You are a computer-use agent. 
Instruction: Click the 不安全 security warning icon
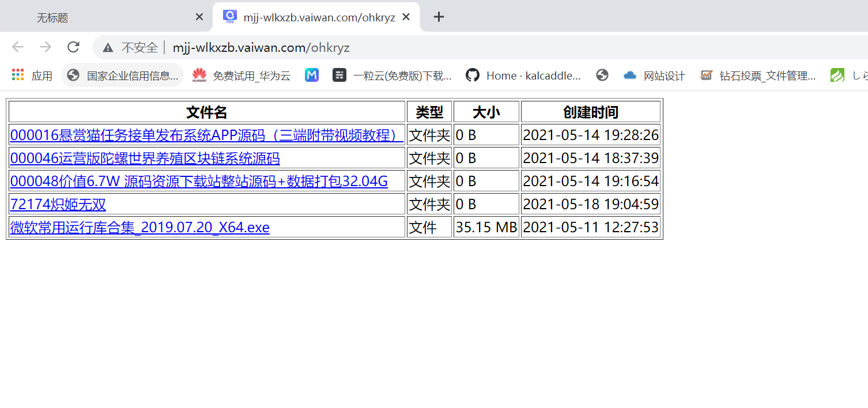point(107,47)
